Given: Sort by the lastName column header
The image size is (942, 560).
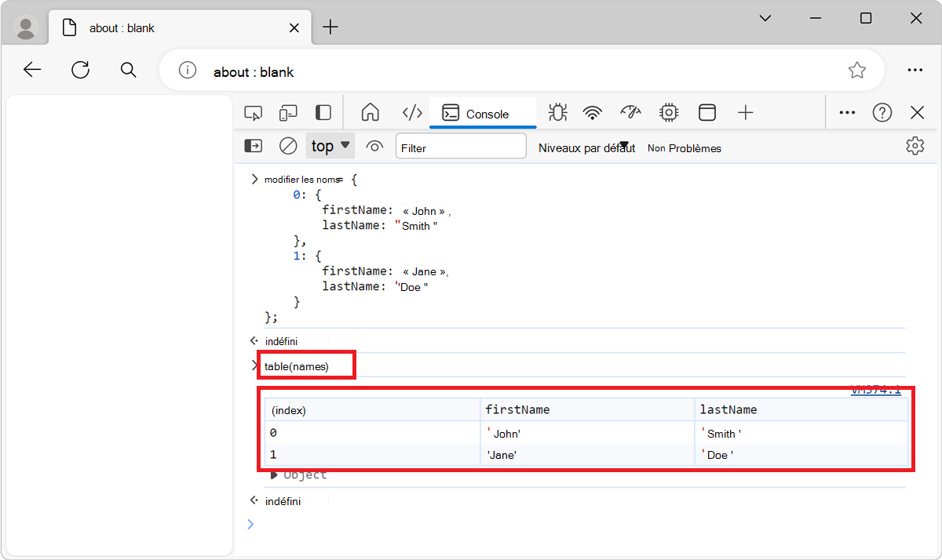Looking at the screenshot, I should (801, 409).
